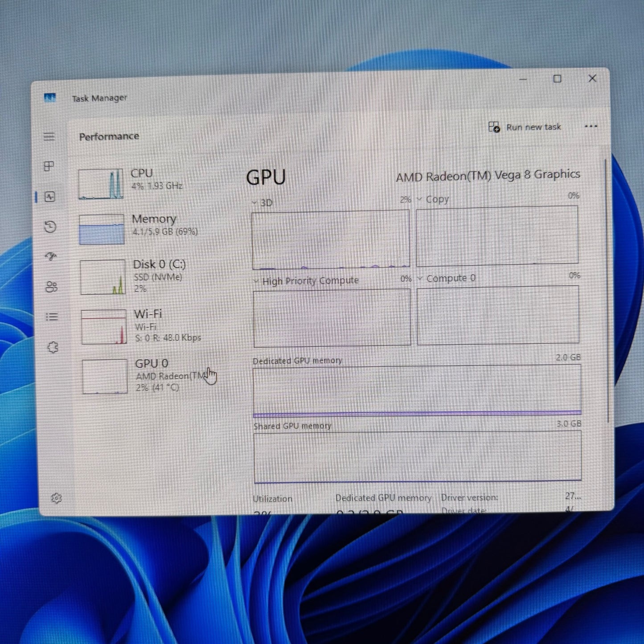Click the 2% (41 °C) GPU text

(157, 388)
